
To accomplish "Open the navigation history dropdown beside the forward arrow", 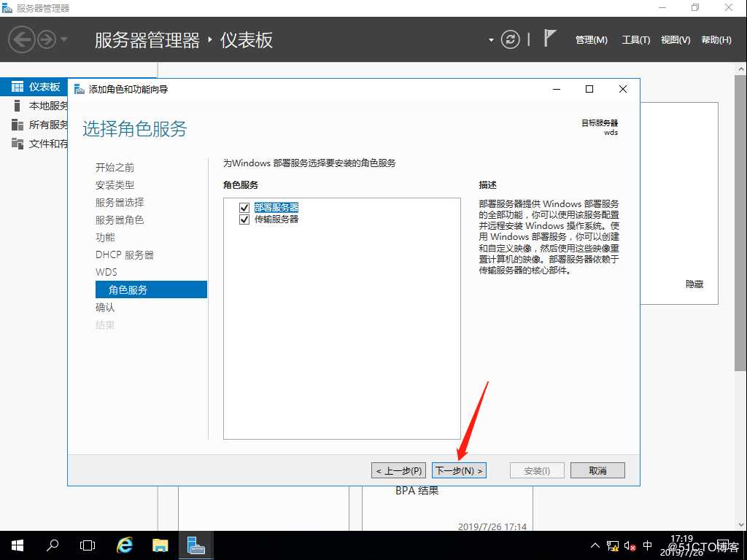I will (64, 39).
